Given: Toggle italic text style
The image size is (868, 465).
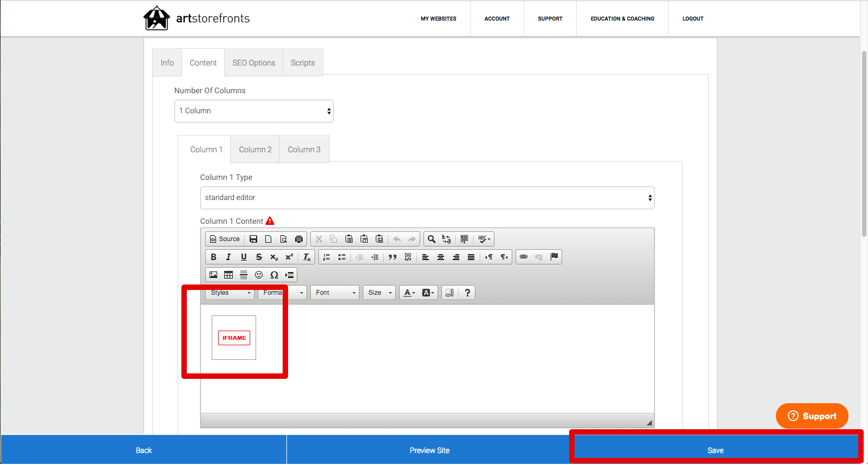Looking at the screenshot, I should (x=229, y=257).
